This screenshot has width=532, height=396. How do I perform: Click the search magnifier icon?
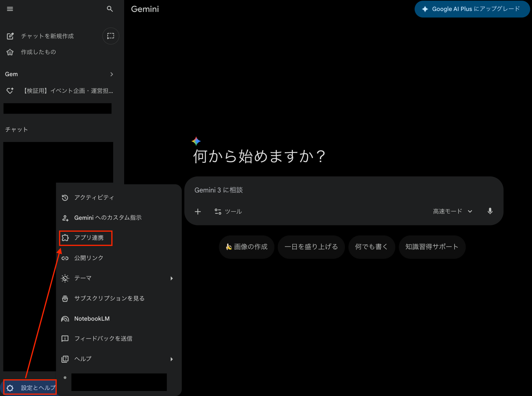pos(110,9)
